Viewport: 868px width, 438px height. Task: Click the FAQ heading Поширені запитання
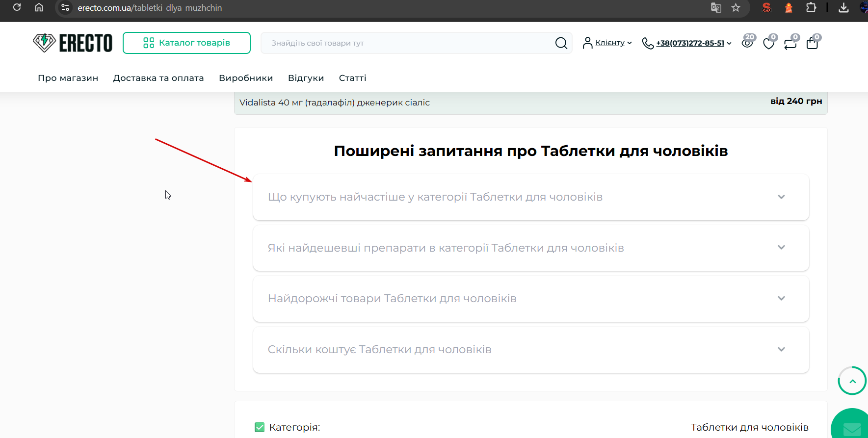coord(531,151)
